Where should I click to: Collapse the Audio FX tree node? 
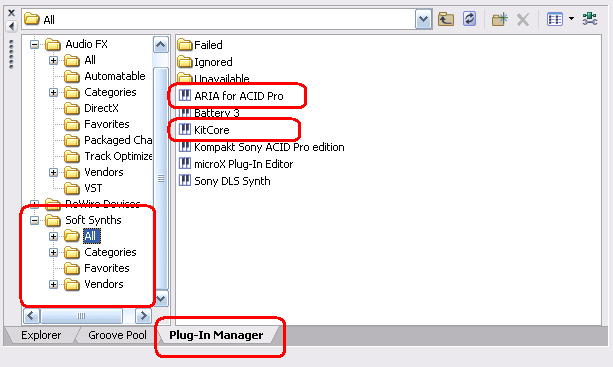[34, 44]
